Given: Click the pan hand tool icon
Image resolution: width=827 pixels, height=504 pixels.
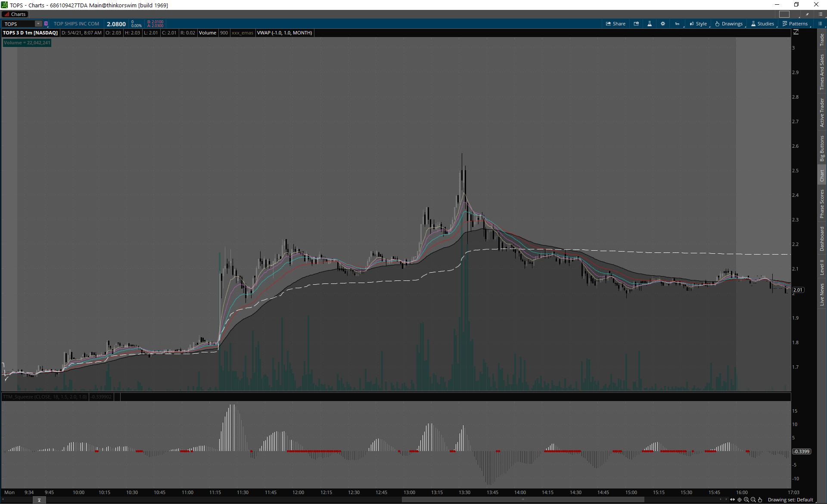Looking at the screenshot, I should tap(760, 500).
